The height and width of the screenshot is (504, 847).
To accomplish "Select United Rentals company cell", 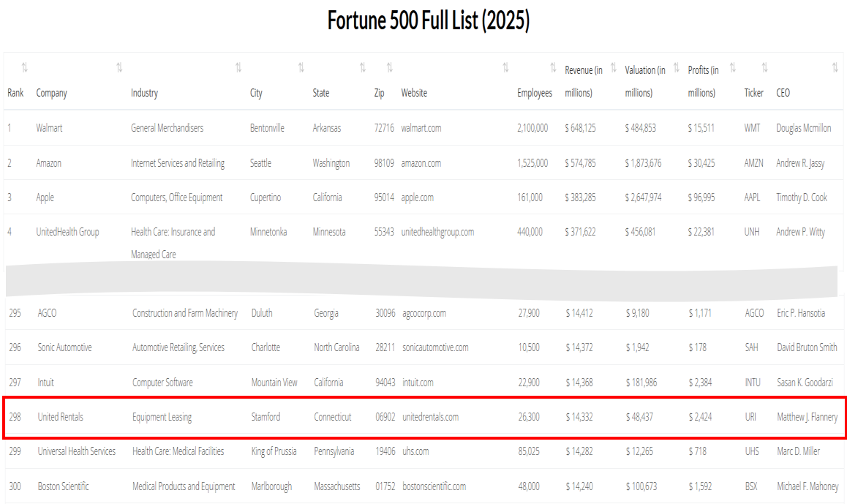I will point(61,417).
